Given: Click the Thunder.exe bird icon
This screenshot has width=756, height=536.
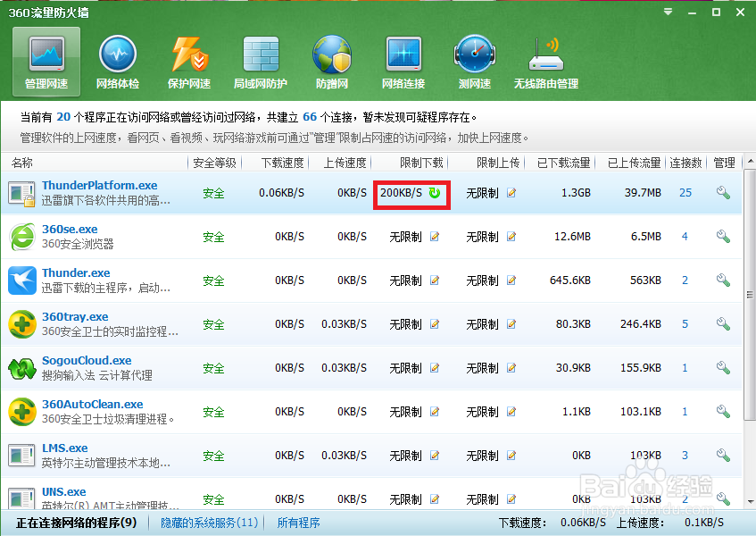Looking at the screenshot, I should pyautogui.click(x=22, y=281).
